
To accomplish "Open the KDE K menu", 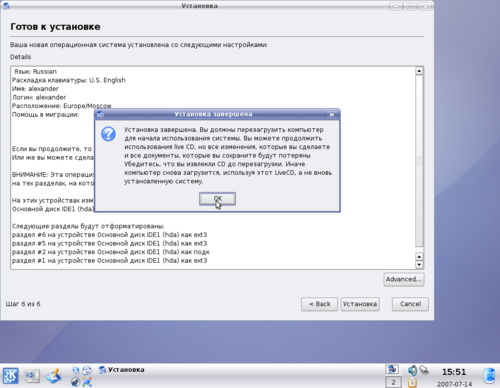I will (x=11, y=376).
